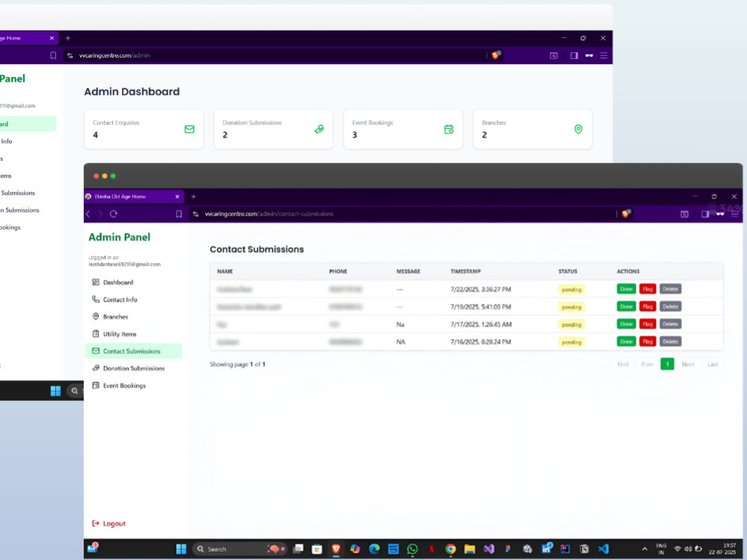Viewport: 747px width, 560px height.
Task: Go to Branches in Admin Panel sidebar
Action: (110, 317)
